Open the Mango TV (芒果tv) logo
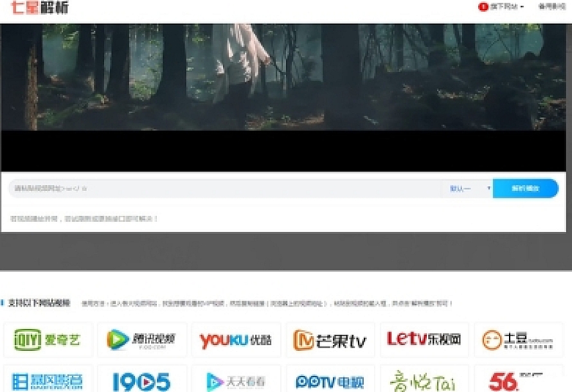Image resolution: width=572 pixels, height=392 pixels. (330, 340)
